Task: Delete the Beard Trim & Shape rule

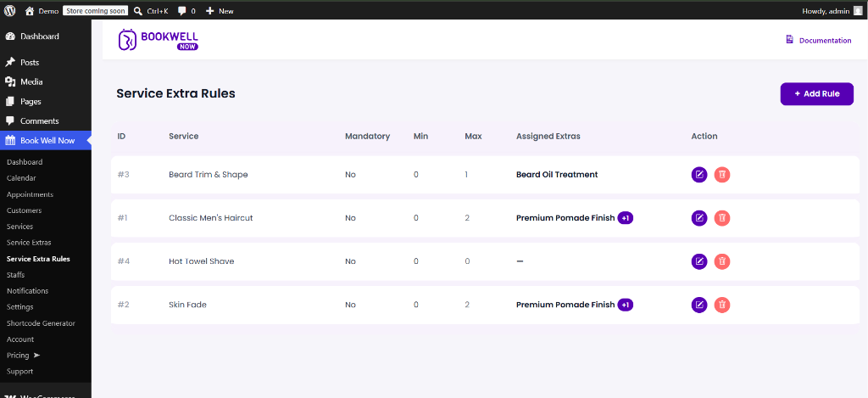Action: (x=722, y=175)
